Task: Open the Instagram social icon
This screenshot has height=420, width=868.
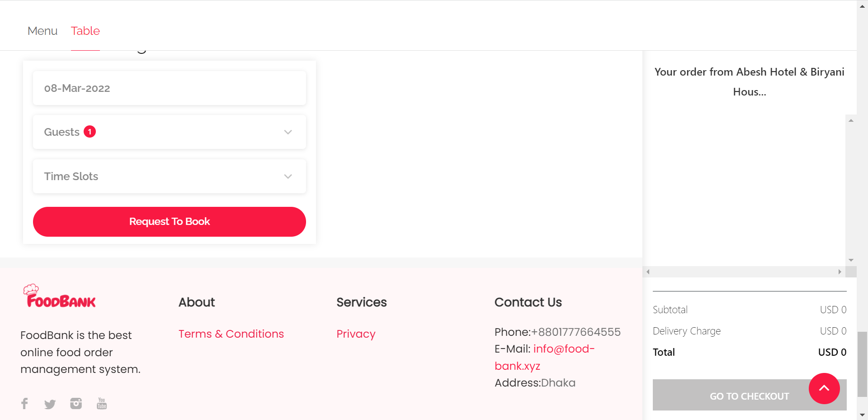Action: point(76,403)
